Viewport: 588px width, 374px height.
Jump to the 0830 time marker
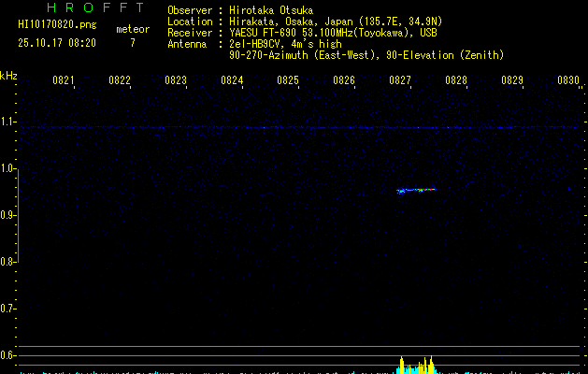tap(568, 81)
